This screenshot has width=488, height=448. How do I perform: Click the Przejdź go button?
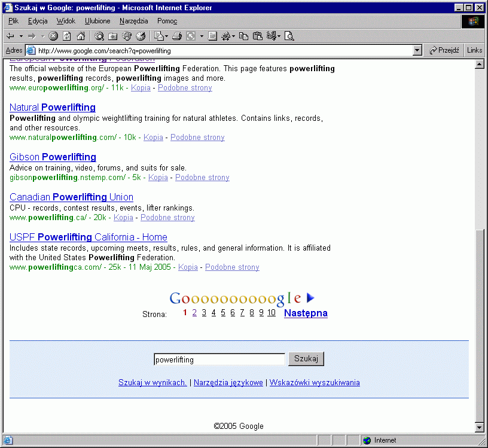(x=444, y=50)
